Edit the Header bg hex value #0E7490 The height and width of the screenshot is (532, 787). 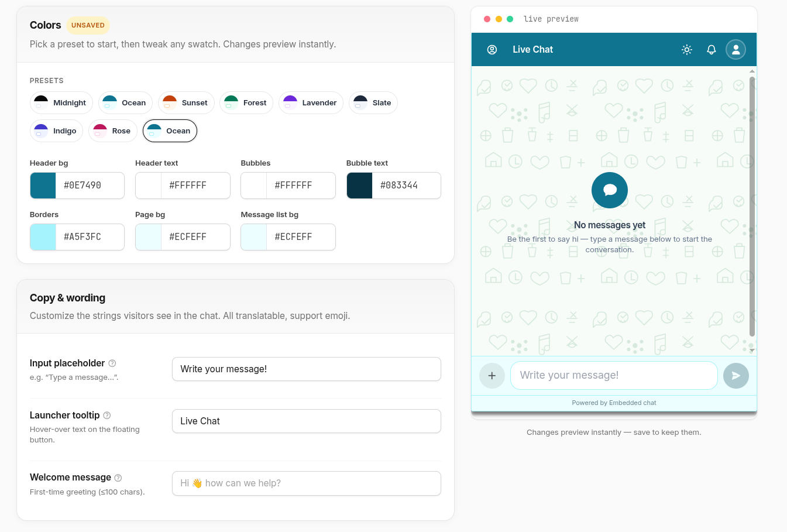click(90, 186)
